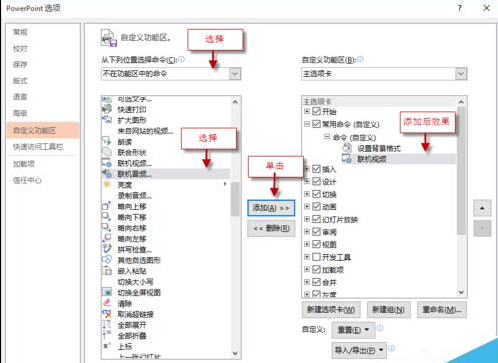The image size is (498, 363).
Task: Expand the 插入 tree node
Action: click(x=307, y=169)
